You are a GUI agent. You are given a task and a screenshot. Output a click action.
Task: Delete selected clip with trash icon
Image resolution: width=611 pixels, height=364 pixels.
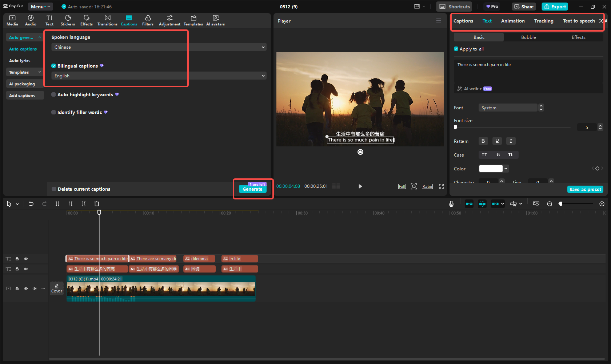(x=97, y=204)
